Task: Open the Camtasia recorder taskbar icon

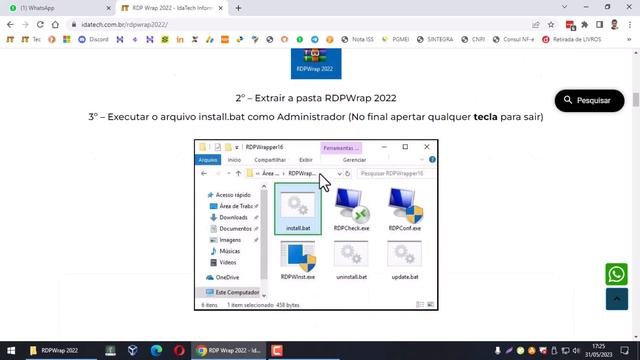Action: point(277,351)
